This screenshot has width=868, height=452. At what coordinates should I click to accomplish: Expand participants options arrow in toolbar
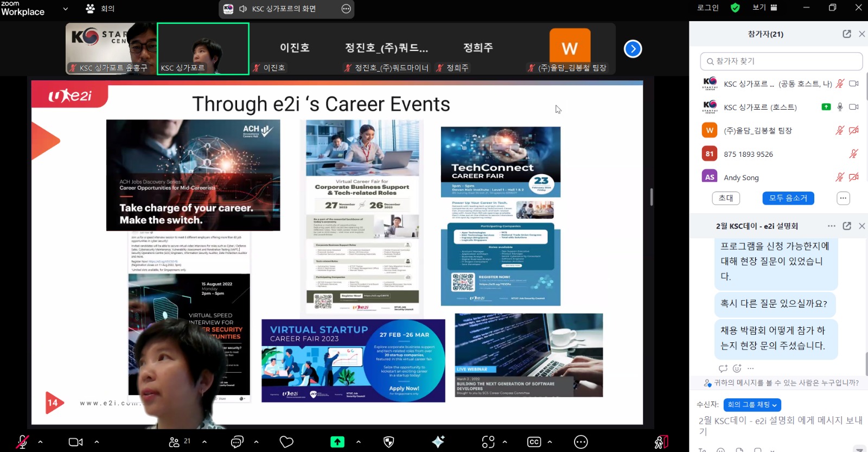click(205, 442)
